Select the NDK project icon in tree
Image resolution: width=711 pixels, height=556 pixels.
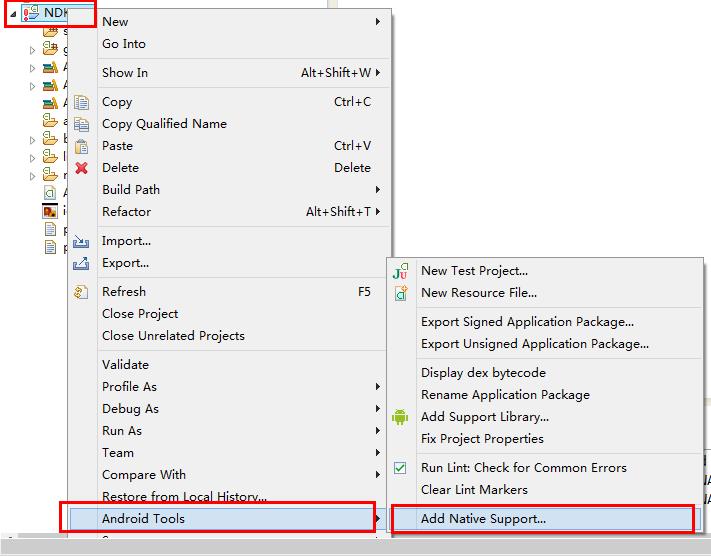(x=31, y=13)
